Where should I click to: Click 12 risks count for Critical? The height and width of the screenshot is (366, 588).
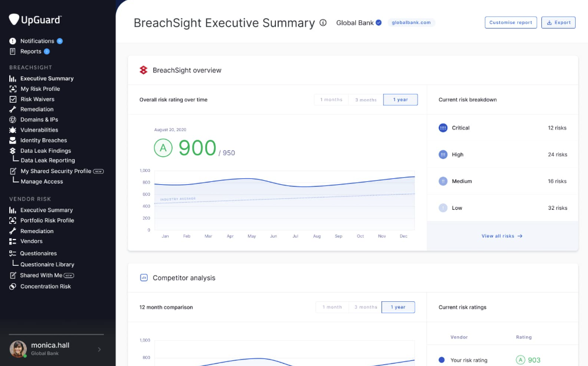click(557, 128)
